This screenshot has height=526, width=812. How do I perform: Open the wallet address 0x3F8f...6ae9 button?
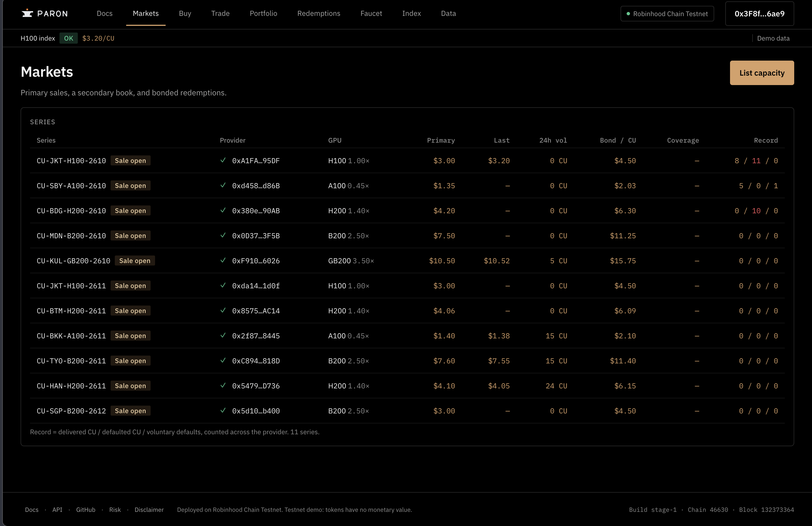[759, 14]
